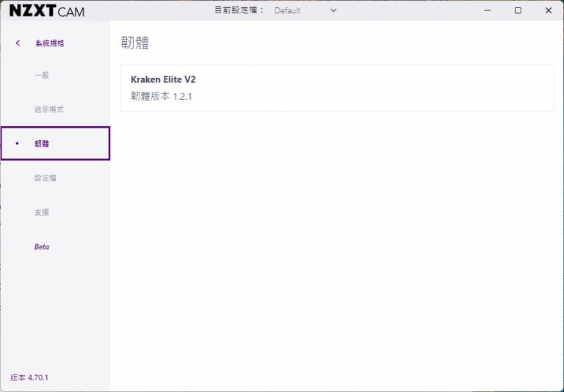
Task: Go back using the arrow beside 系統規格
Action: [x=18, y=43]
